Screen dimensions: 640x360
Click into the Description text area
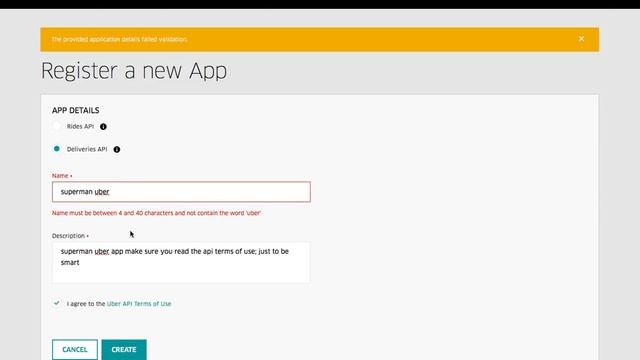tap(181, 262)
